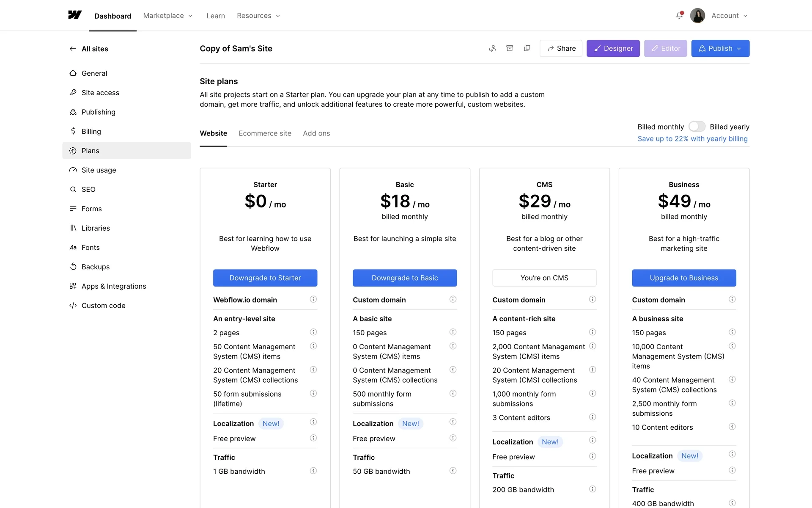Click info icon for 10 Content editors
This screenshot has width=812, height=508.
(x=732, y=427)
